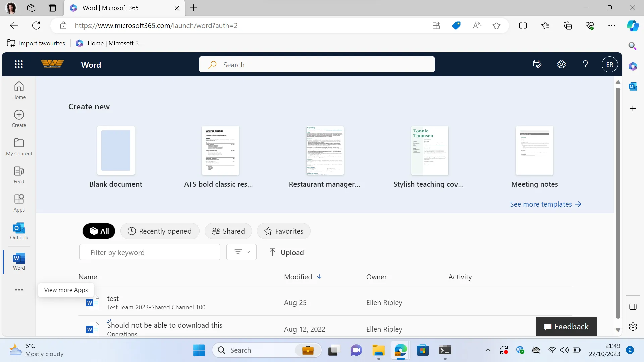This screenshot has height=362, width=644.
Task: Open the ER account manager avatar
Action: pyautogui.click(x=610, y=65)
